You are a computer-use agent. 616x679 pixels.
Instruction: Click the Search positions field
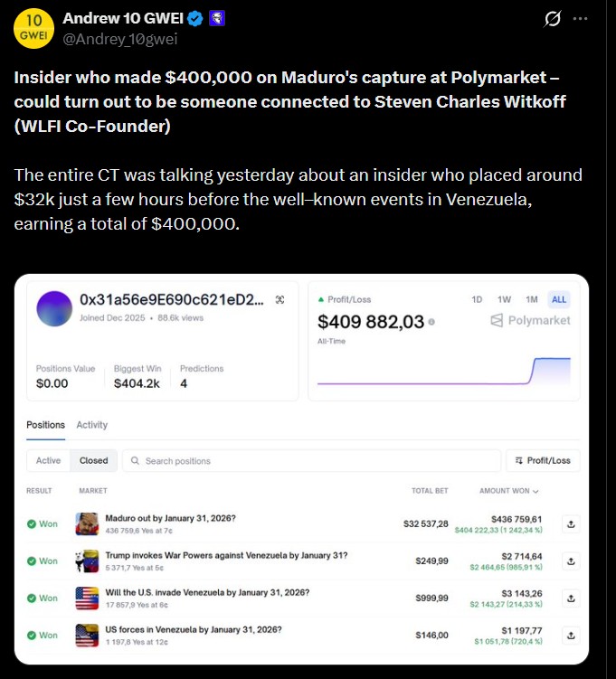310,460
